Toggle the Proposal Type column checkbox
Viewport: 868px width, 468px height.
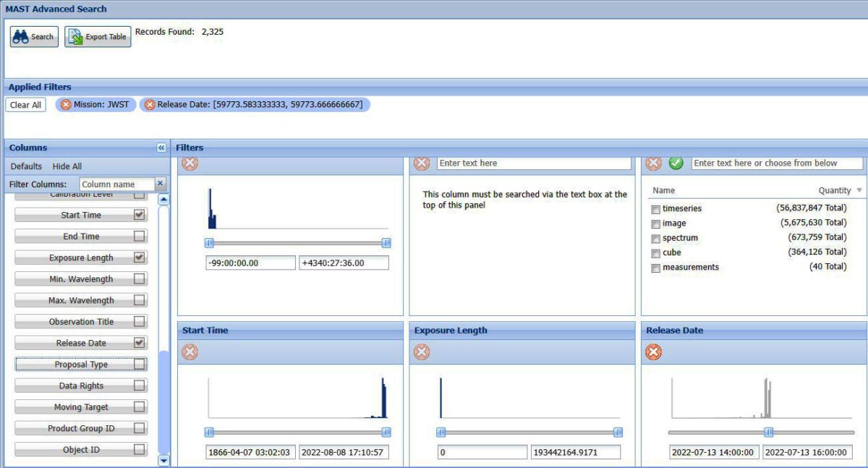coord(140,365)
